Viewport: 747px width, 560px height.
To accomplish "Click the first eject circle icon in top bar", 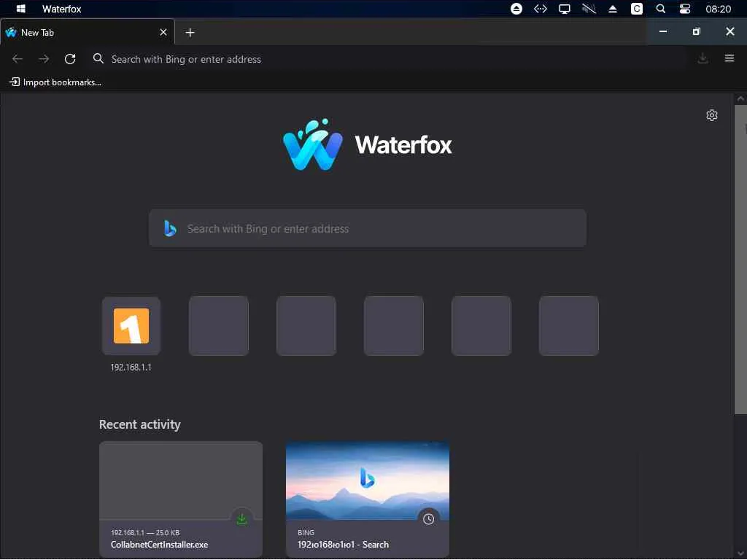I will [516, 9].
